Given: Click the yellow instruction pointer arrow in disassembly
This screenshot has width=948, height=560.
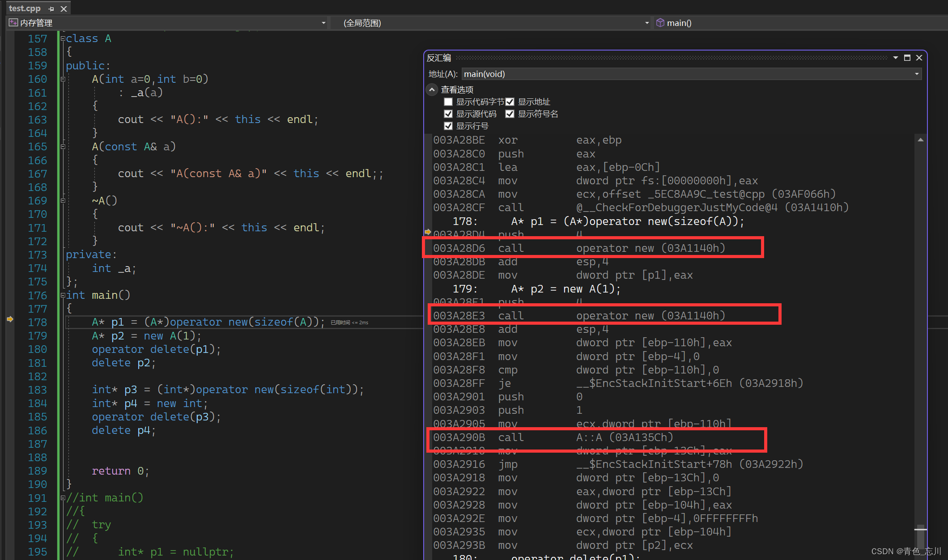Looking at the screenshot, I should (428, 232).
